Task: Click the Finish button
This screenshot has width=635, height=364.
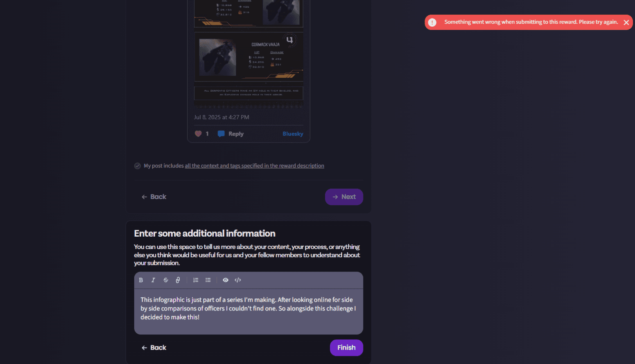Action: pos(346,348)
